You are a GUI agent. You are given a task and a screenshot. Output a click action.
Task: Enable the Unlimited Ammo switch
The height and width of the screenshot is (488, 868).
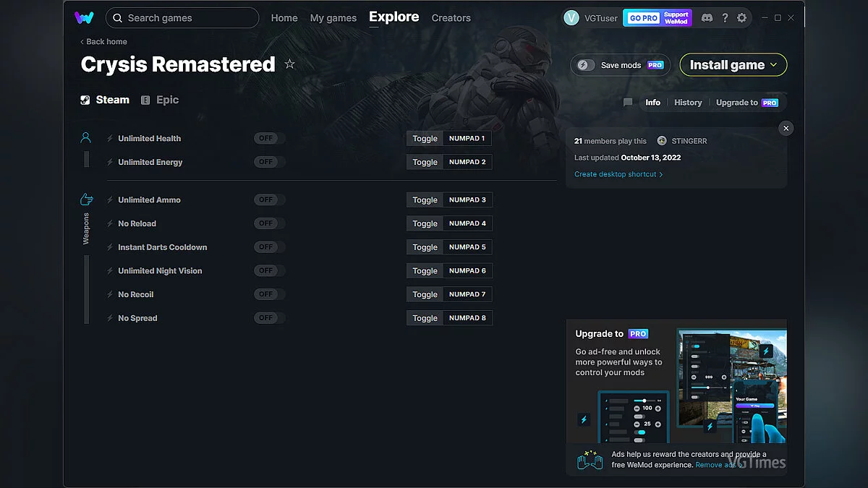coord(269,200)
